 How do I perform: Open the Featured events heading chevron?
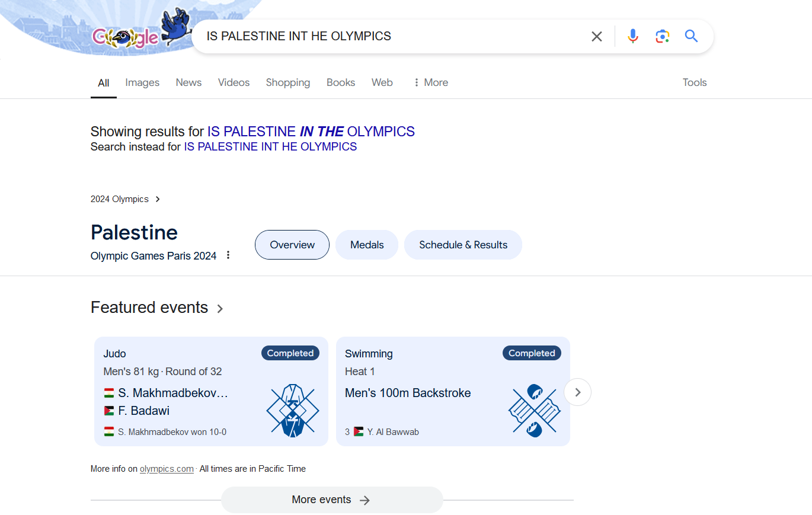[x=220, y=308]
